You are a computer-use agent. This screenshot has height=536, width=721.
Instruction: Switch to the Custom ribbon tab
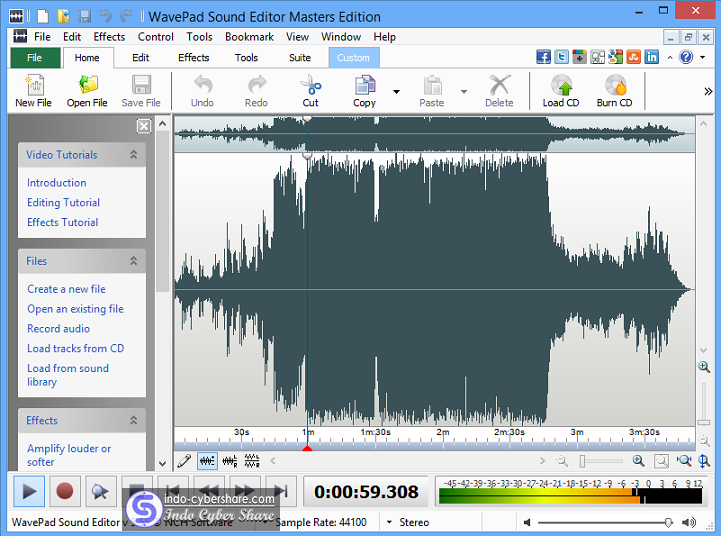coord(353,57)
